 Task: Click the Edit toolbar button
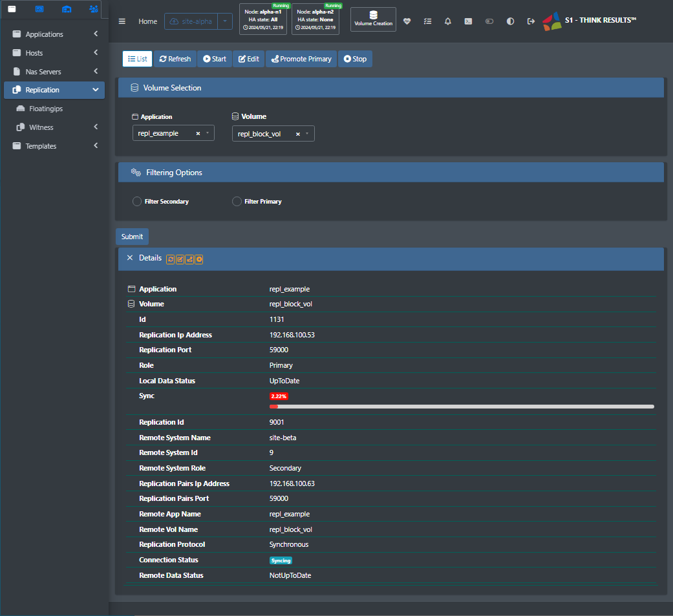248,59
